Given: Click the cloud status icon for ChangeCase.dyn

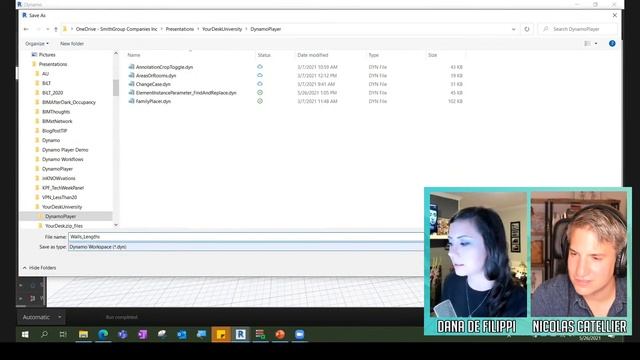Looking at the screenshot, I should [x=260, y=84].
